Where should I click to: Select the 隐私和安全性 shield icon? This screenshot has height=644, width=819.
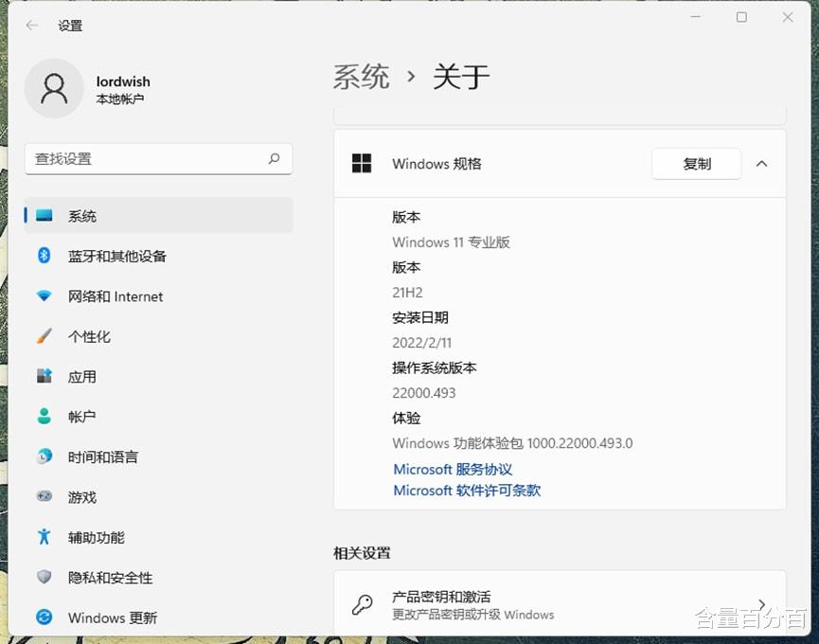[x=45, y=577]
